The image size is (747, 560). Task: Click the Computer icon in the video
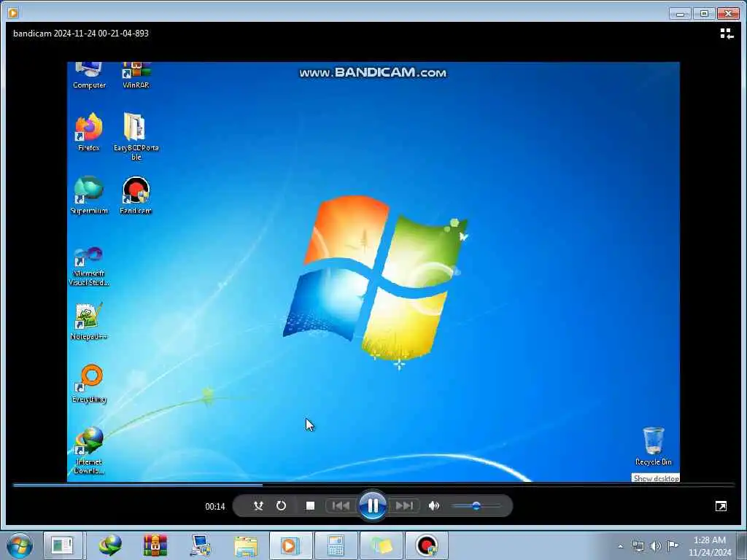[89, 75]
